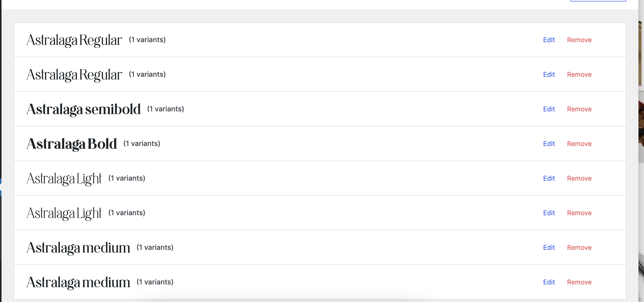Remove the last Astralaga medium font
This screenshot has width=644, height=302.
(579, 282)
